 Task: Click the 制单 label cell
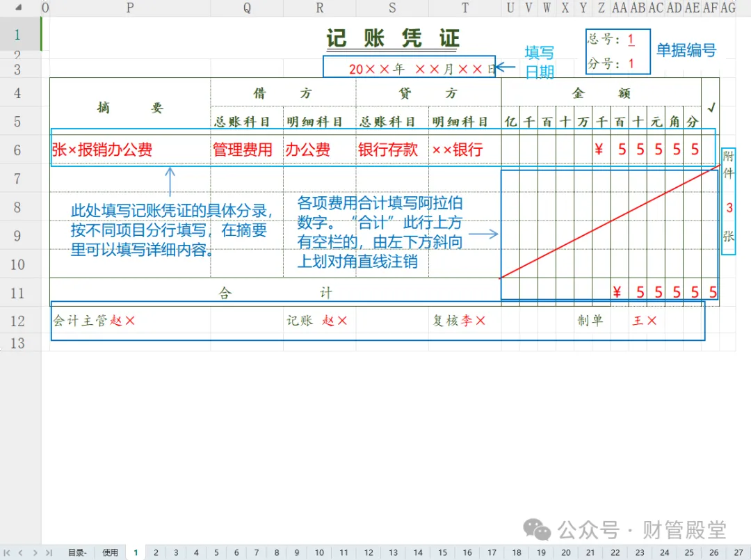pyautogui.click(x=590, y=321)
